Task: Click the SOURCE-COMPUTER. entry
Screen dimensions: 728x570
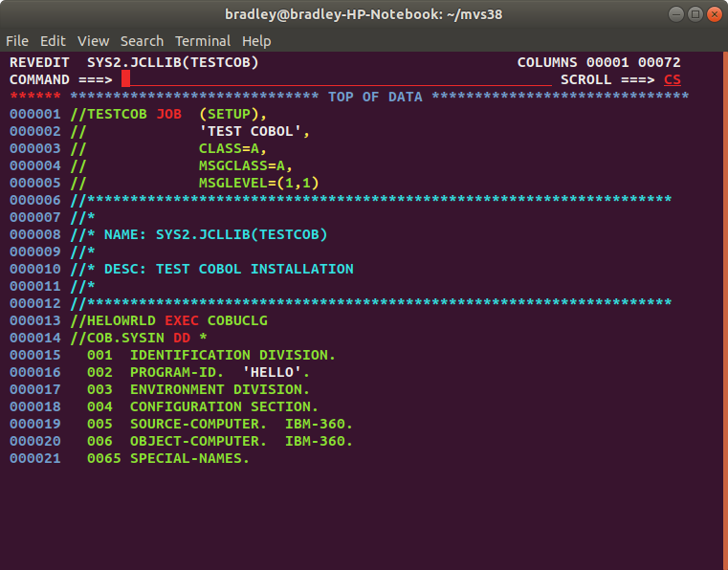Action: point(198,424)
